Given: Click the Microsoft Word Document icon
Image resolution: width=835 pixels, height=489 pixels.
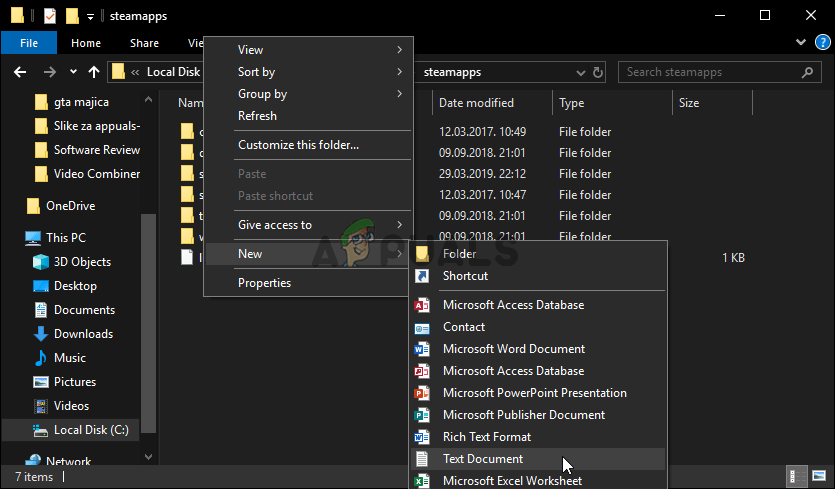Looking at the screenshot, I should [x=422, y=349].
